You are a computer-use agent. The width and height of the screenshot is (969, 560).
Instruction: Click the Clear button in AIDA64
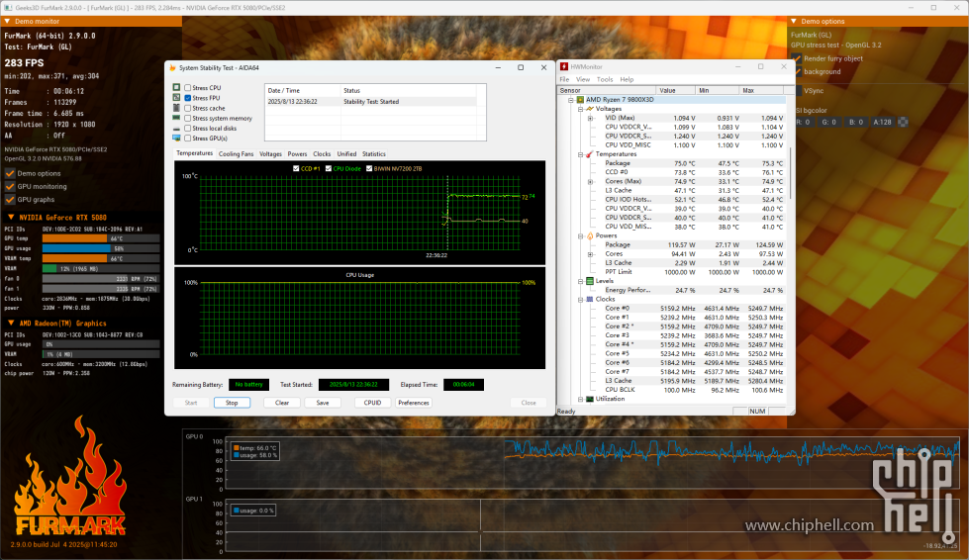click(282, 403)
